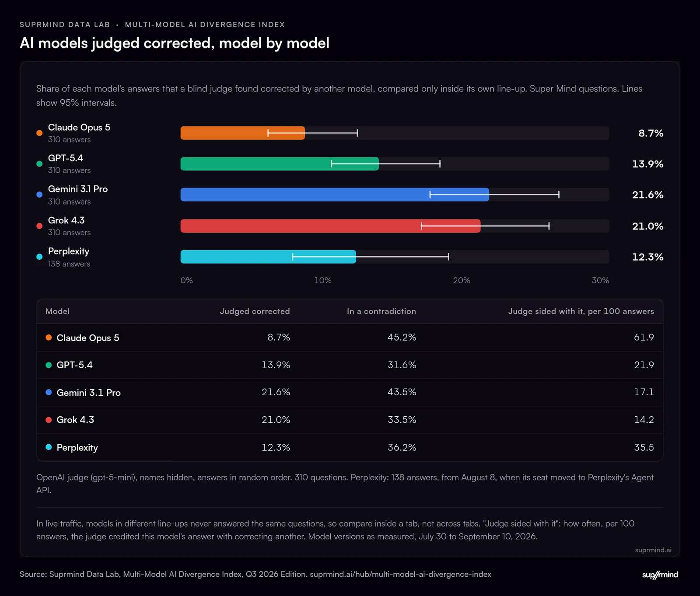Click the 12.3% value beside the chart

647,257
